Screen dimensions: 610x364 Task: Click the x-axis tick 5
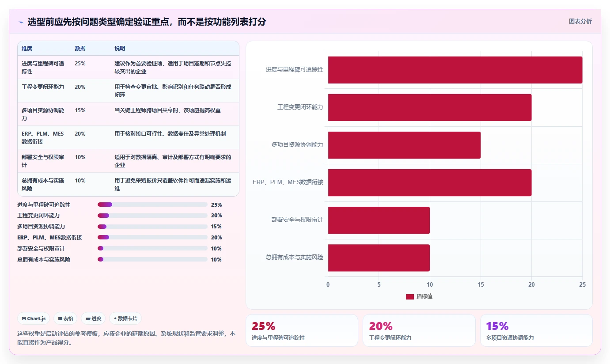pyautogui.click(x=379, y=285)
